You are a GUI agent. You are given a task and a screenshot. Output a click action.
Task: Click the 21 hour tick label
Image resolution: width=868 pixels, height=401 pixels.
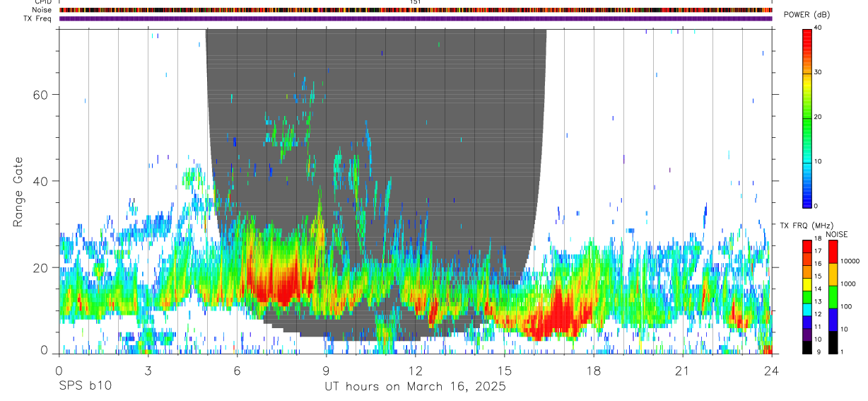[x=683, y=371]
